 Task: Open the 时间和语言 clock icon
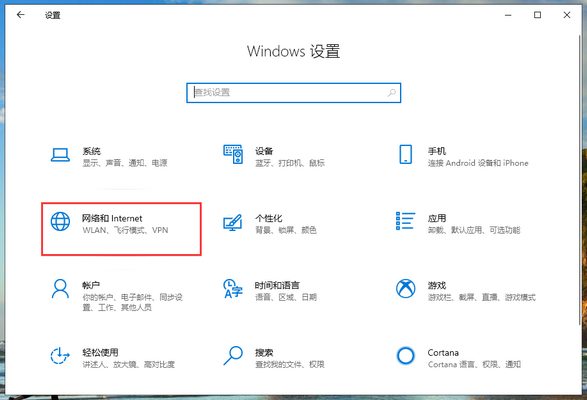pos(233,288)
